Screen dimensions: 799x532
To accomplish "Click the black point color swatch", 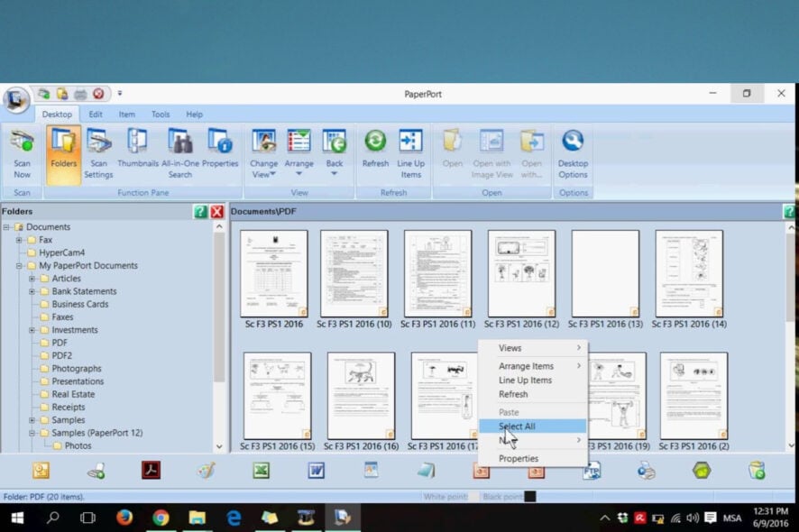I will click(x=530, y=496).
